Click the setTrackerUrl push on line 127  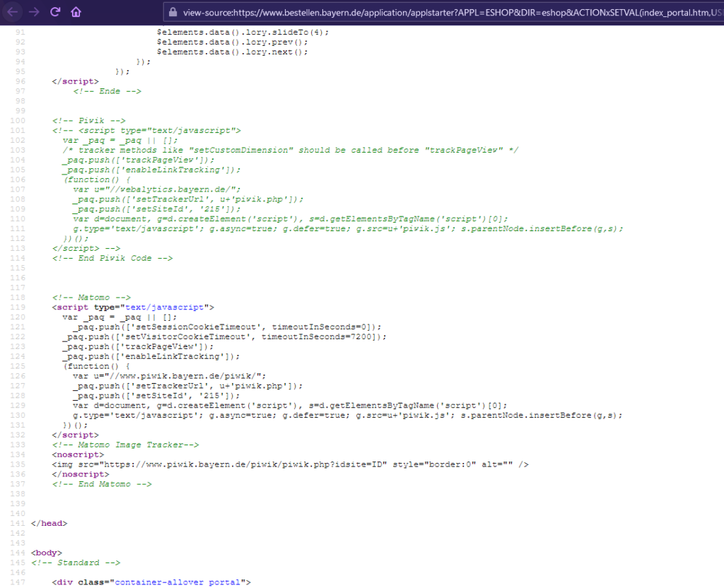coord(187,386)
